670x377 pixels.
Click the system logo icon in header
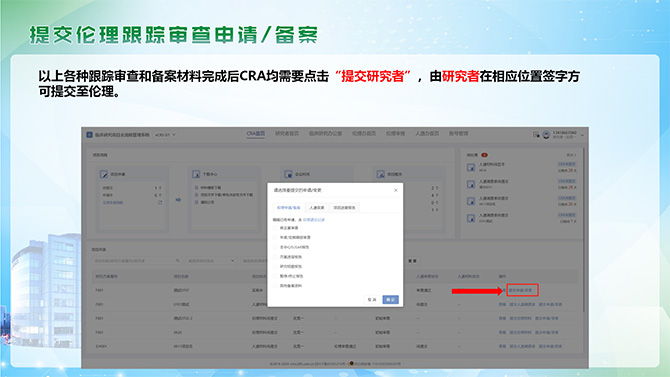(x=89, y=135)
